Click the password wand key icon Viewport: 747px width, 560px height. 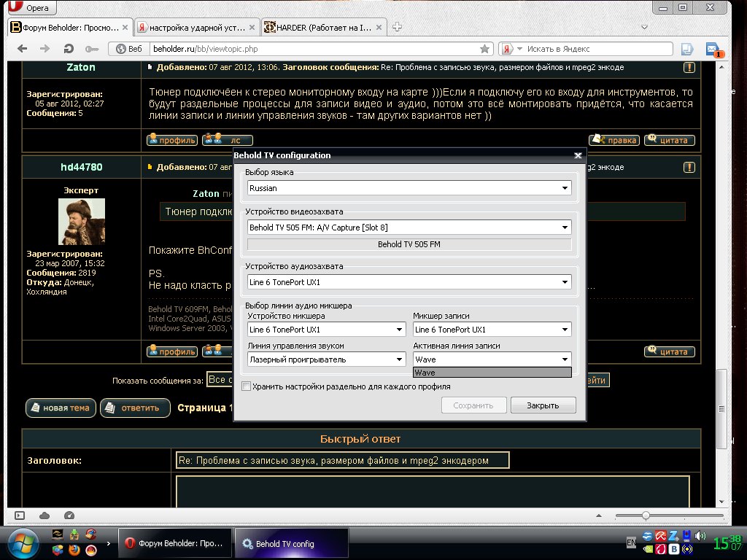point(91,49)
